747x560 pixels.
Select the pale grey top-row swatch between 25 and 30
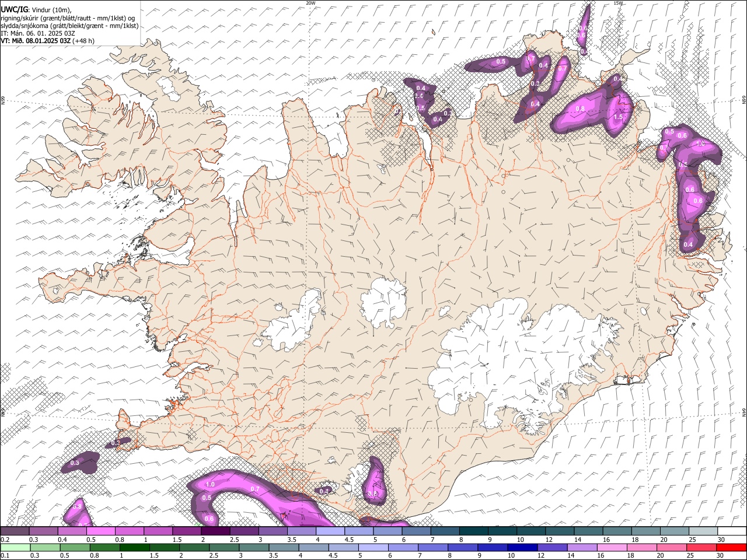point(703,531)
